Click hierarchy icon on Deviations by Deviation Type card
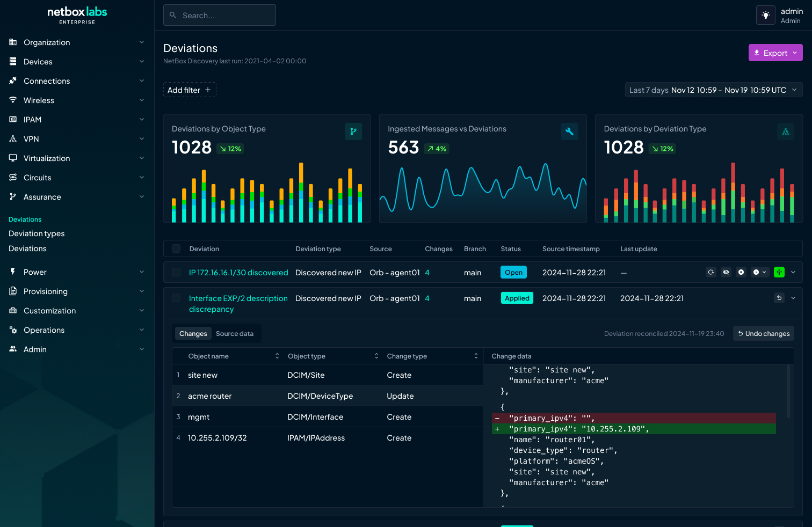The height and width of the screenshot is (527, 812). point(786,131)
